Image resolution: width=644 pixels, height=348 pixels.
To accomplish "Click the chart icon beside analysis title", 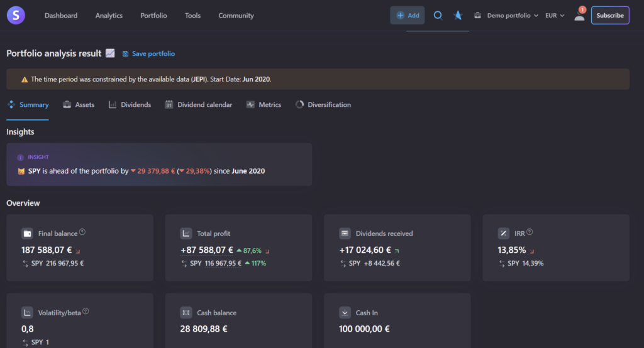I will point(110,53).
